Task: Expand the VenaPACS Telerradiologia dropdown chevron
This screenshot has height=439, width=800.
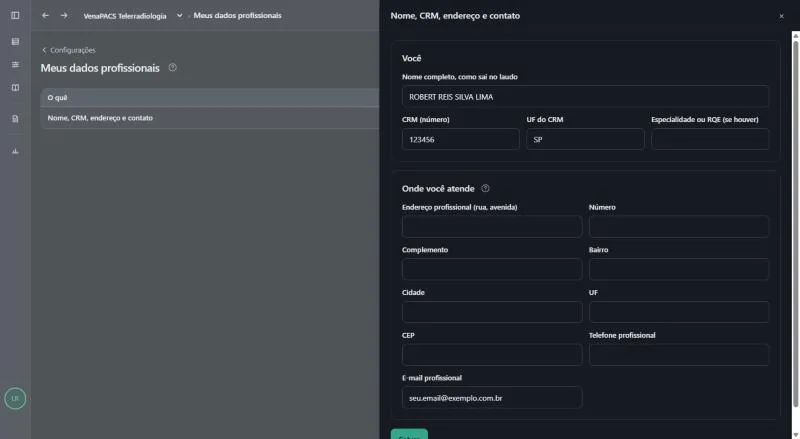Action: (180, 15)
